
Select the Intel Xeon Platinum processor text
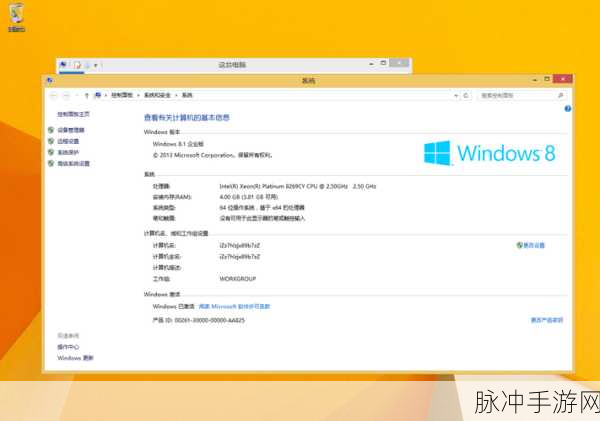point(298,186)
